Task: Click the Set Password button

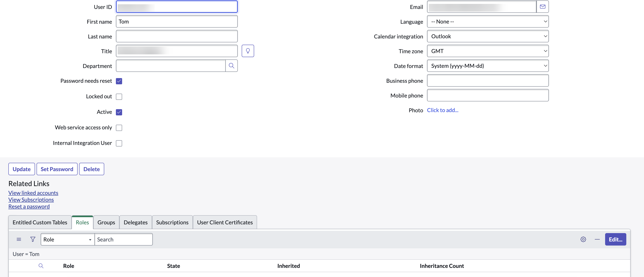Action: pyautogui.click(x=57, y=169)
